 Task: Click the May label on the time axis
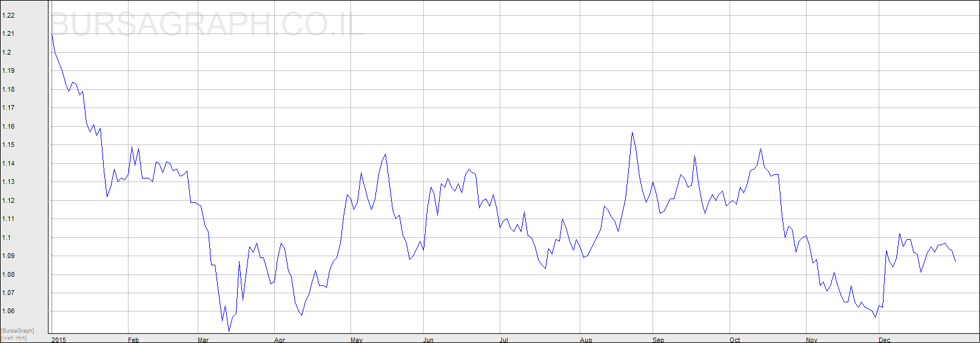(x=357, y=340)
